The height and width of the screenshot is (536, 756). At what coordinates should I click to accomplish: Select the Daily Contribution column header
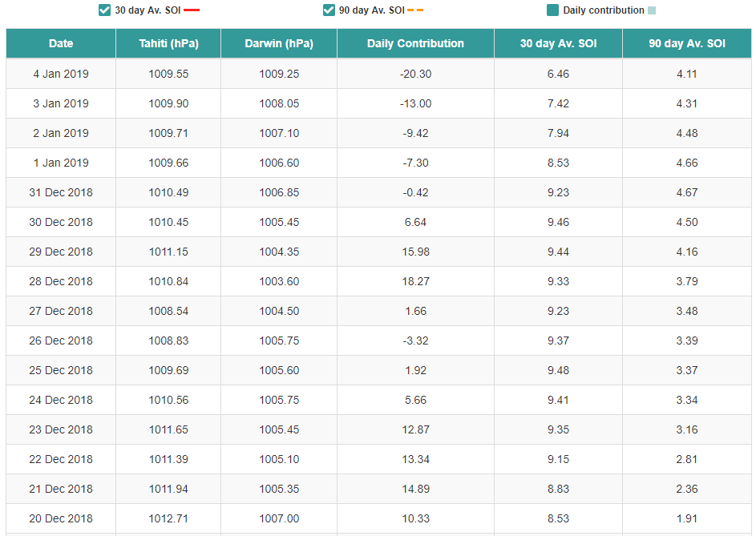point(415,43)
